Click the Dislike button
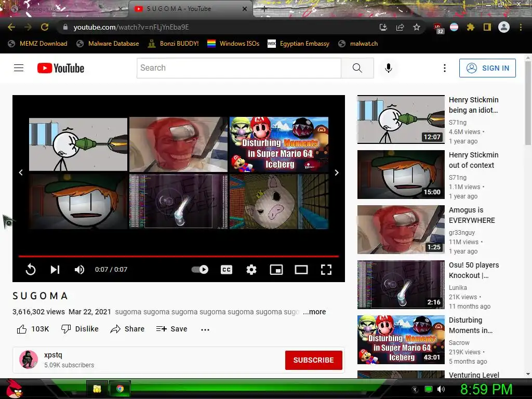Screen dimensions: 532x399 pyautogui.click(x=79, y=329)
